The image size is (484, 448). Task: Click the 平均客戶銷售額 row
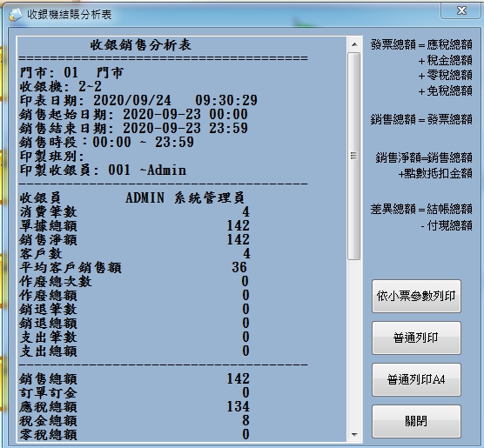tap(133, 268)
